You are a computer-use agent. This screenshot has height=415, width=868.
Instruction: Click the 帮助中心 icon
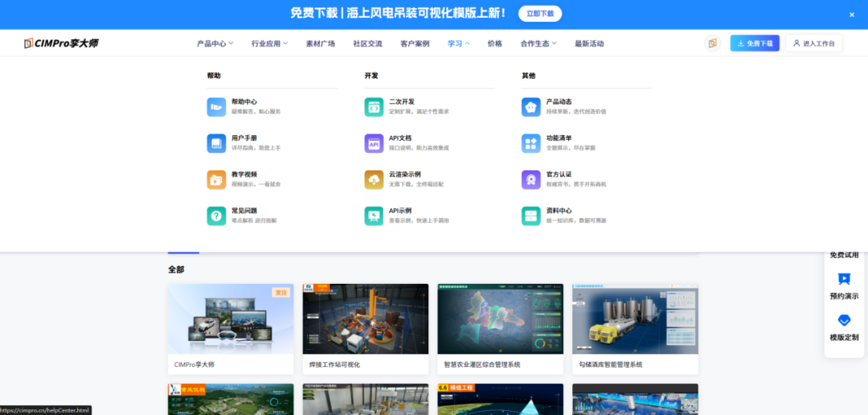coord(216,107)
